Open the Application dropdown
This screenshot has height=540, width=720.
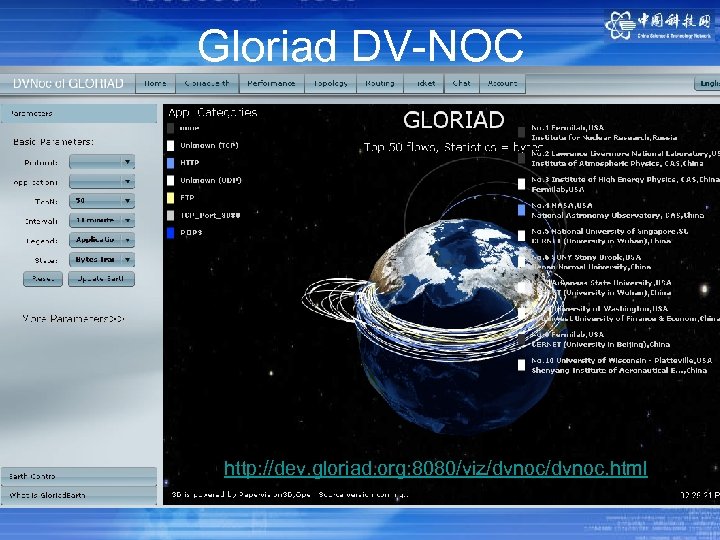(101, 181)
